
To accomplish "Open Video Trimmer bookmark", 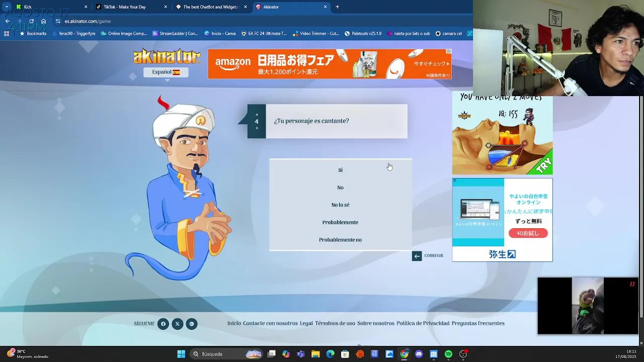I will pyautogui.click(x=315, y=34).
